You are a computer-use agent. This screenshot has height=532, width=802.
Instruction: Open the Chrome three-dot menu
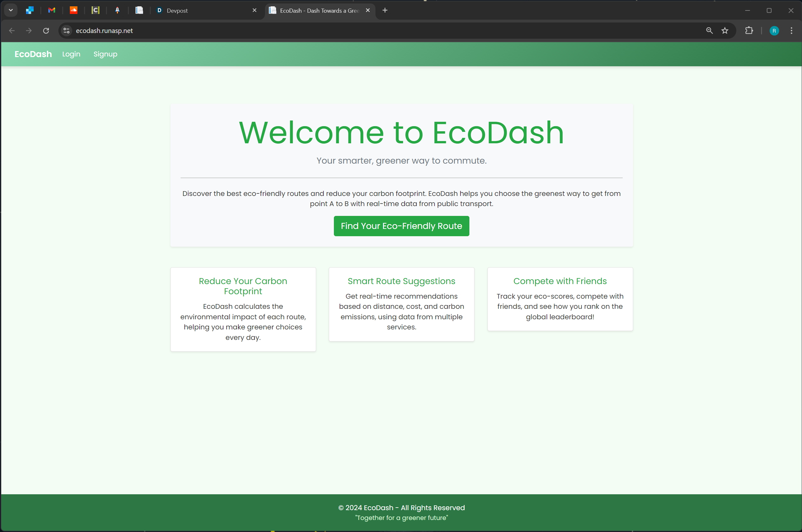click(x=791, y=30)
